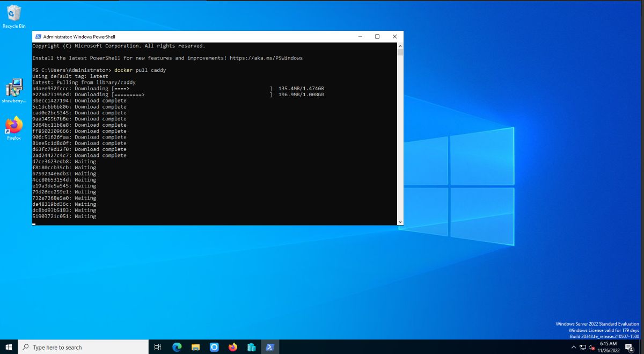Open the Recycle Bin desktop icon
The image size is (644, 354).
pos(14,16)
